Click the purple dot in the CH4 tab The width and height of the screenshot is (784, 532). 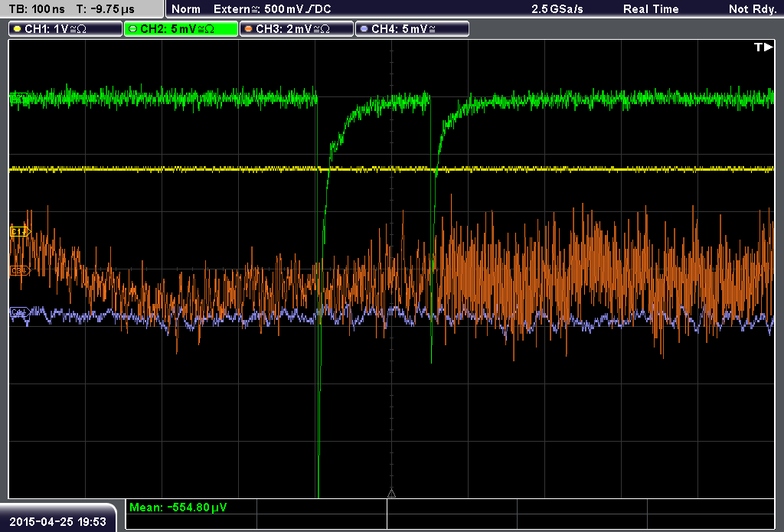pos(364,29)
